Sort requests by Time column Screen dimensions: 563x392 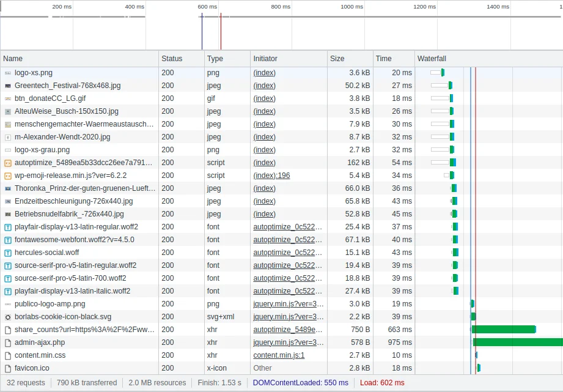[383, 59]
